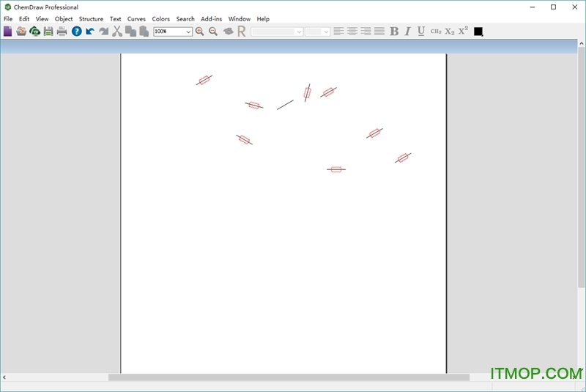Open the Add-ins menu
The width and height of the screenshot is (586, 392).
click(211, 19)
